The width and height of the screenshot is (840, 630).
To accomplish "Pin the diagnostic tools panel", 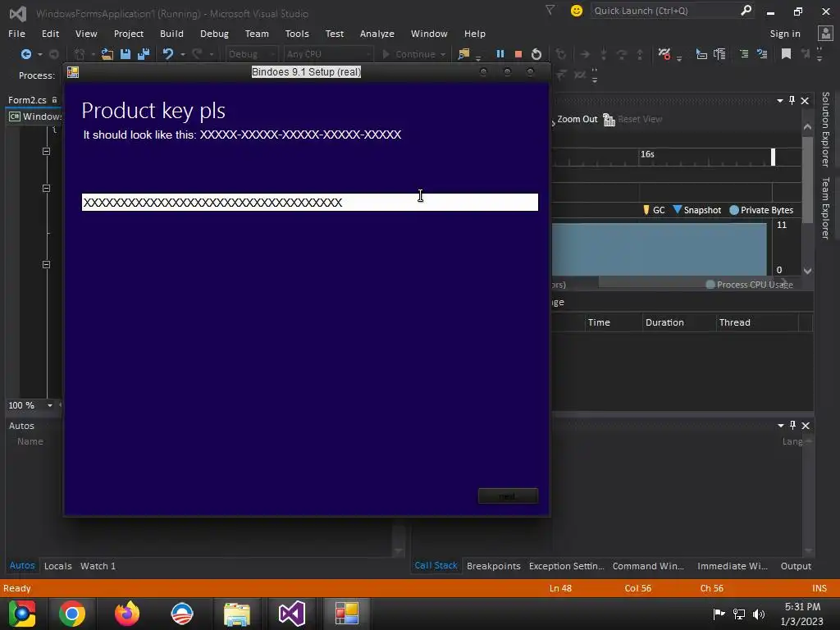I will 792,100.
